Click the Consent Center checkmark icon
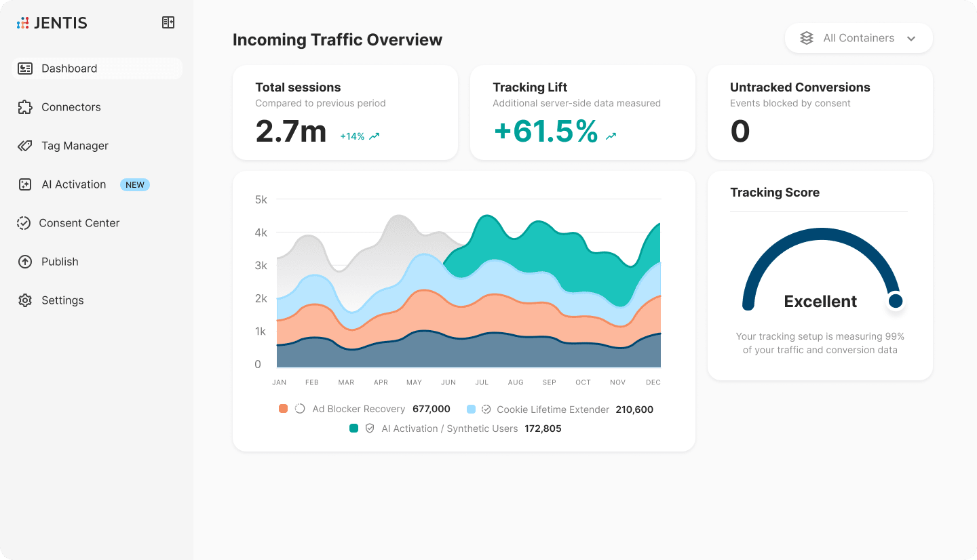977x560 pixels. click(25, 223)
